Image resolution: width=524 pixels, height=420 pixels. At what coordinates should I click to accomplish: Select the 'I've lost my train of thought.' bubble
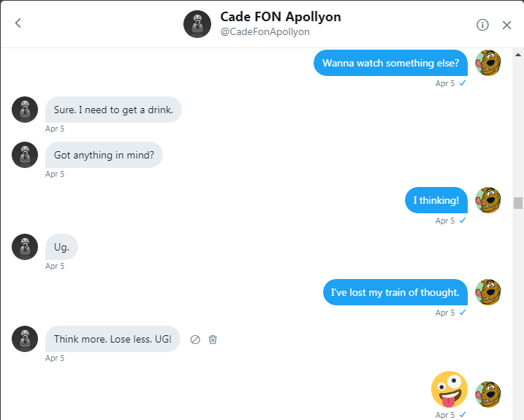tap(395, 292)
